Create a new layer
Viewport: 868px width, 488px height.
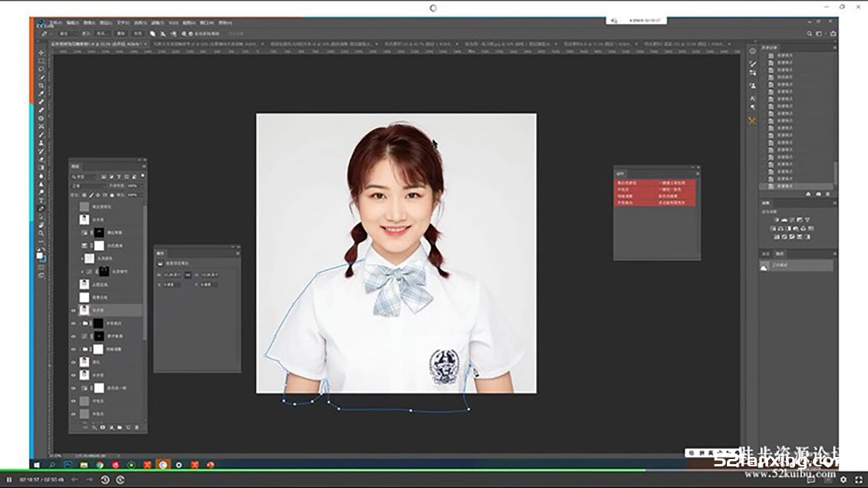click(x=128, y=427)
